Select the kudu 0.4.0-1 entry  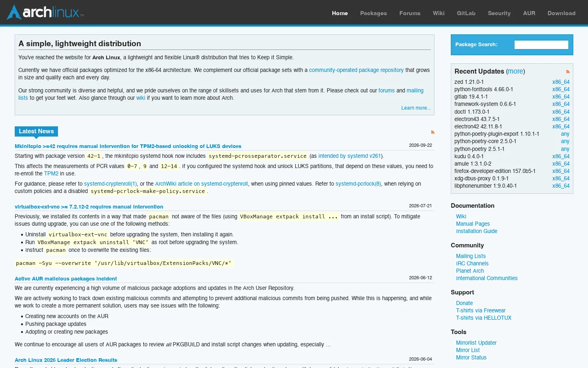(x=469, y=156)
